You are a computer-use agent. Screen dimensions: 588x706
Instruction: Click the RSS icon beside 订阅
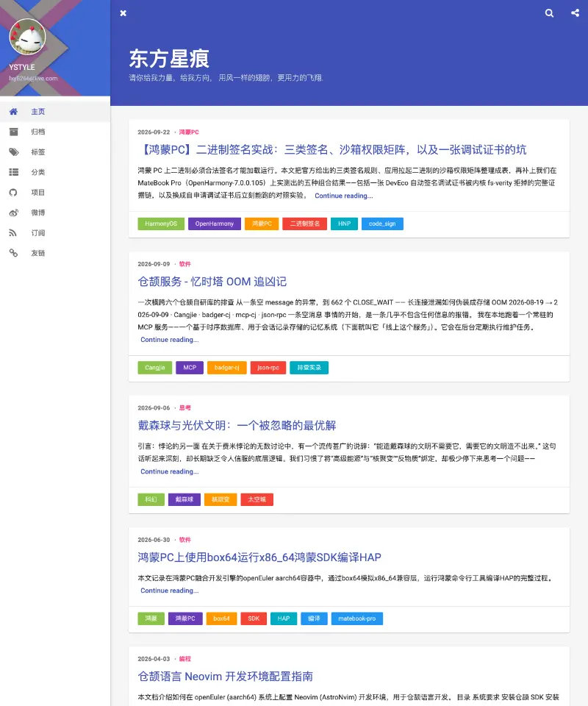click(x=12, y=233)
